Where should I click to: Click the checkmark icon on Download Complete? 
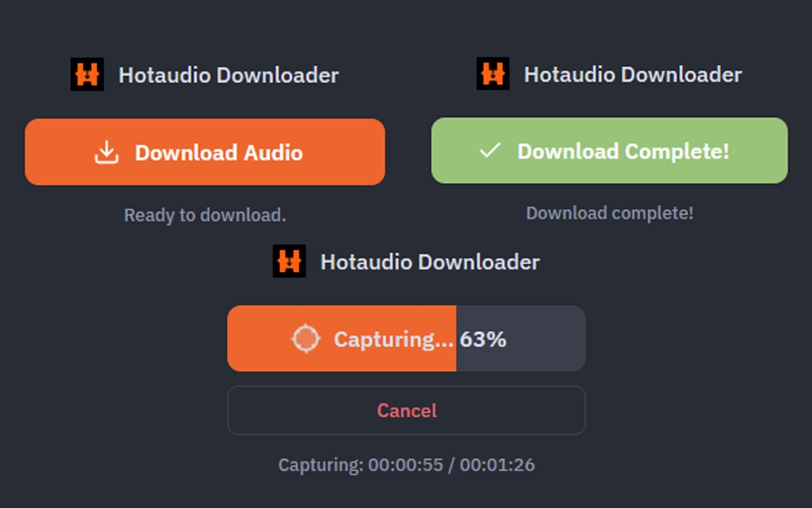(x=490, y=151)
